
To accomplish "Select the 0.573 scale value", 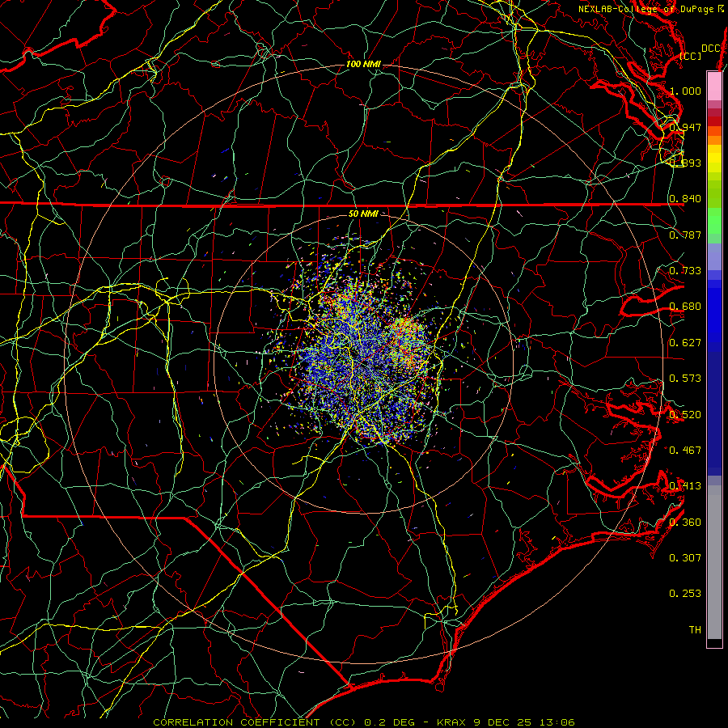I will (685, 379).
